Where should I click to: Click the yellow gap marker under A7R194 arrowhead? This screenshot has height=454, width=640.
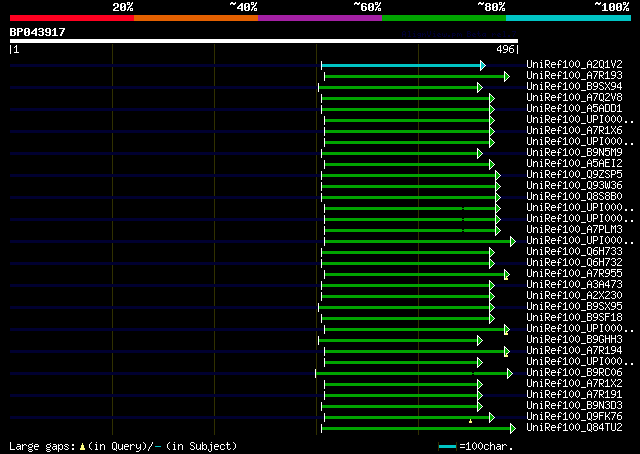[x=506, y=355]
